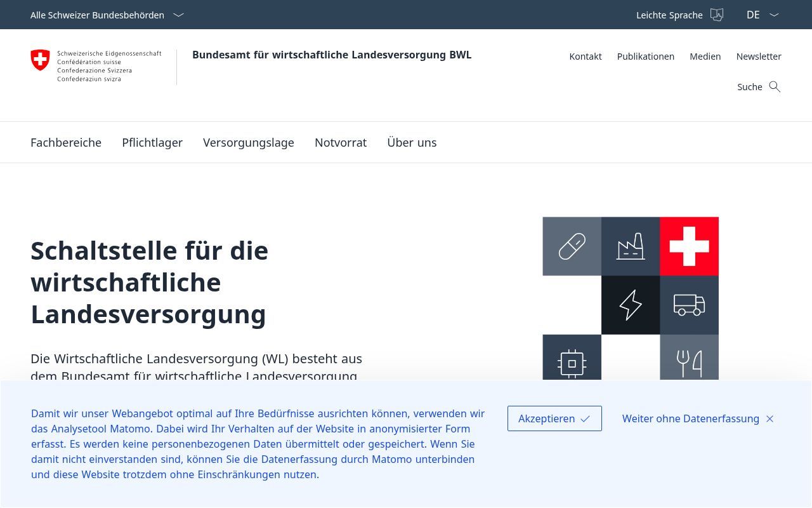Screen dimensions: 812x508
Task: Accept analytics with Akzeptieren button
Action: click(554, 418)
